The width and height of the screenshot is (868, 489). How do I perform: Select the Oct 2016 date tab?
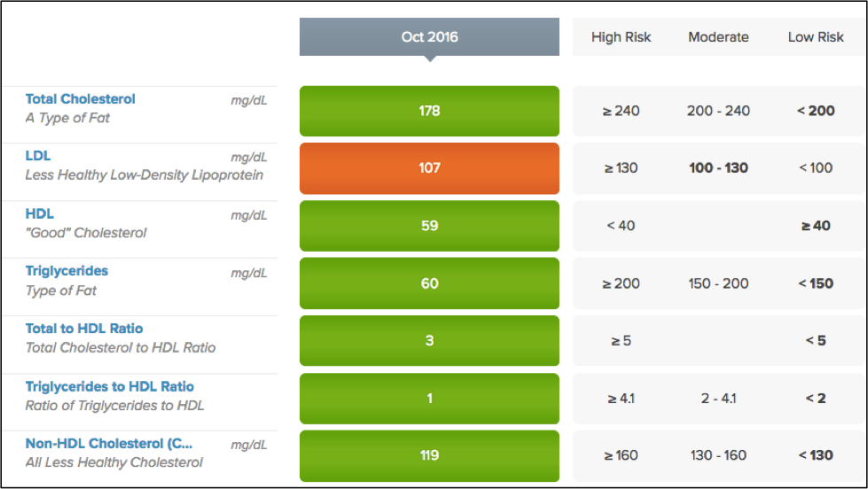point(429,37)
